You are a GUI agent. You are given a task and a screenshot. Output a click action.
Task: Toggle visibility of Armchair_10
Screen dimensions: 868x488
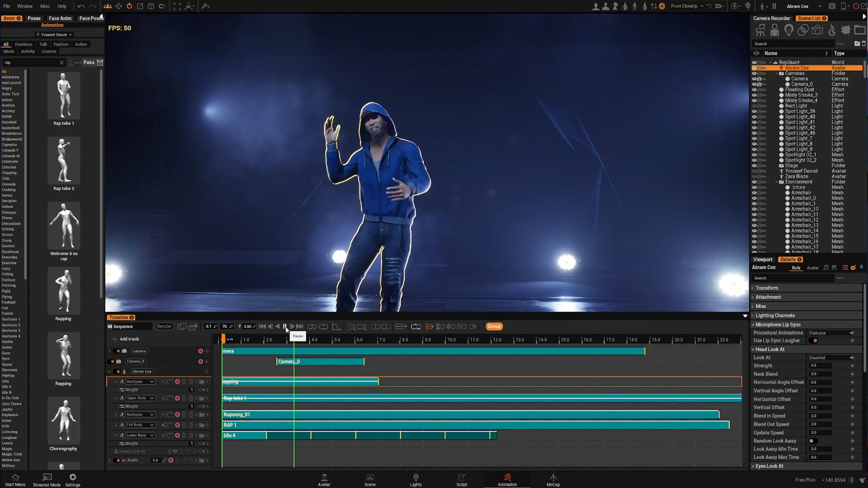[x=754, y=209]
